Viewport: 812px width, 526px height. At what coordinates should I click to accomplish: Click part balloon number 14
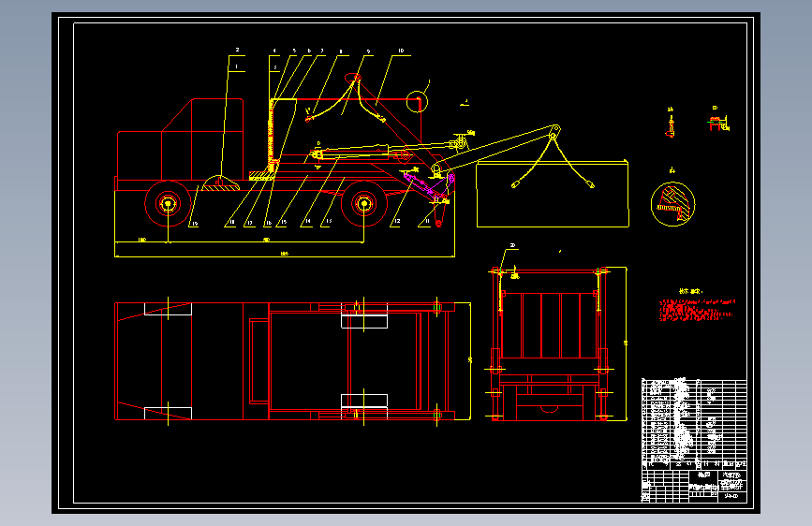click(x=307, y=222)
